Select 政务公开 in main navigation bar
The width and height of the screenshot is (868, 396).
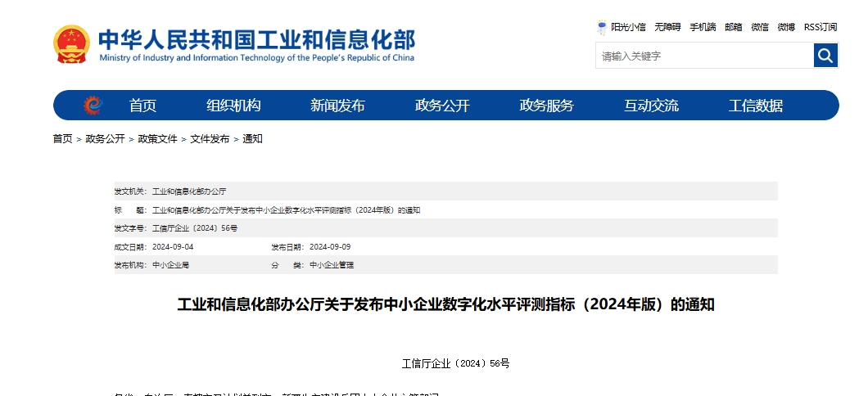(x=442, y=106)
